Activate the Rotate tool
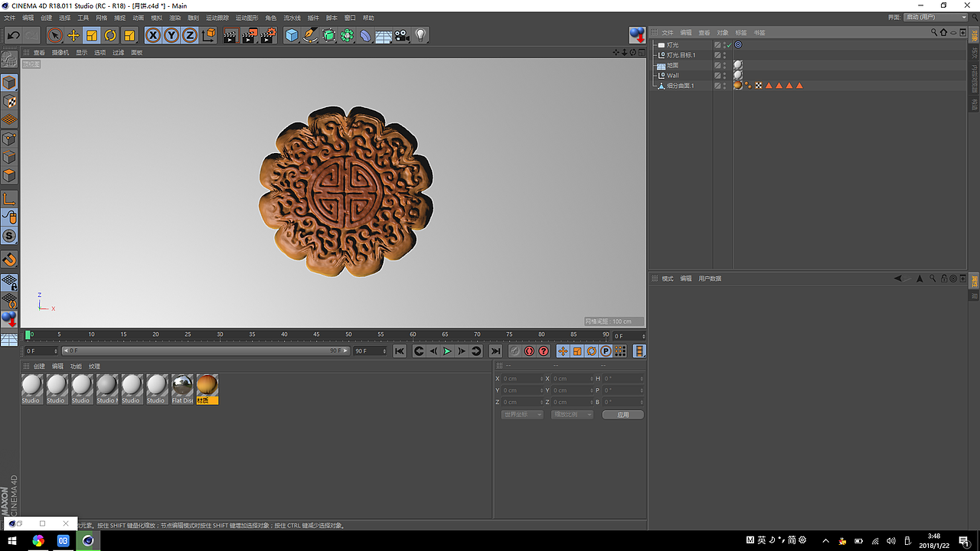This screenshot has height=551, width=980. 110,35
